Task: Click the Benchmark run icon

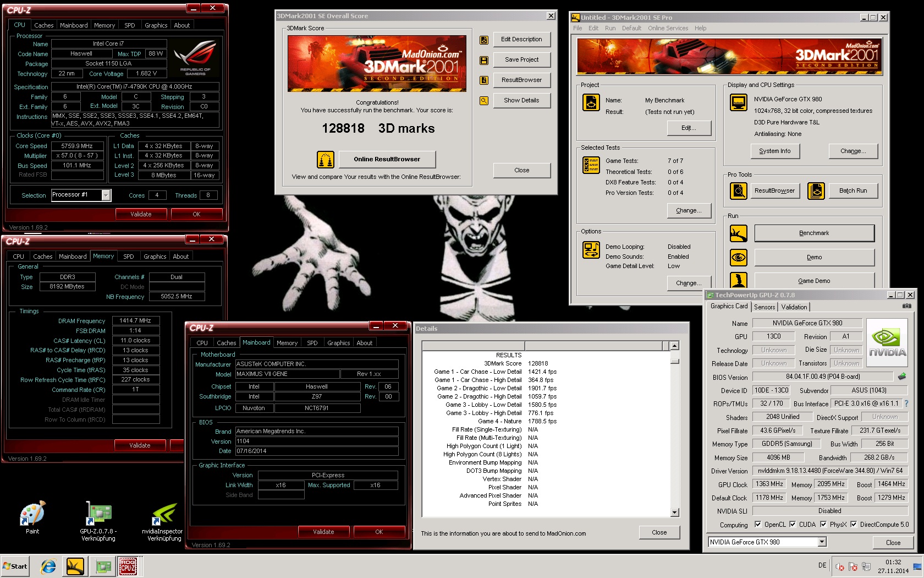Action: (738, 233)
